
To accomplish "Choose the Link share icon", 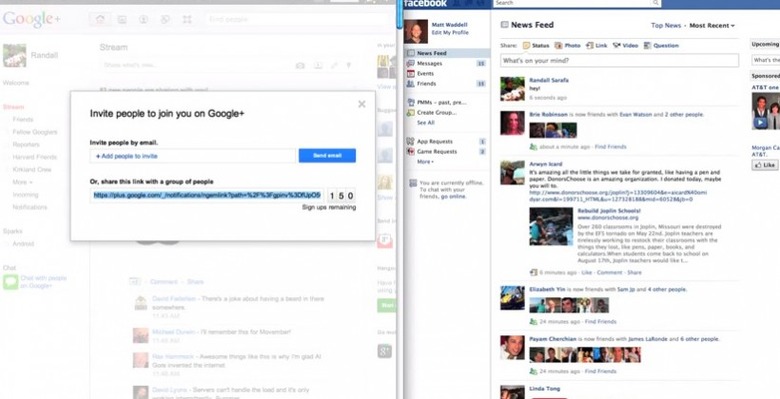I will (589, 45).
